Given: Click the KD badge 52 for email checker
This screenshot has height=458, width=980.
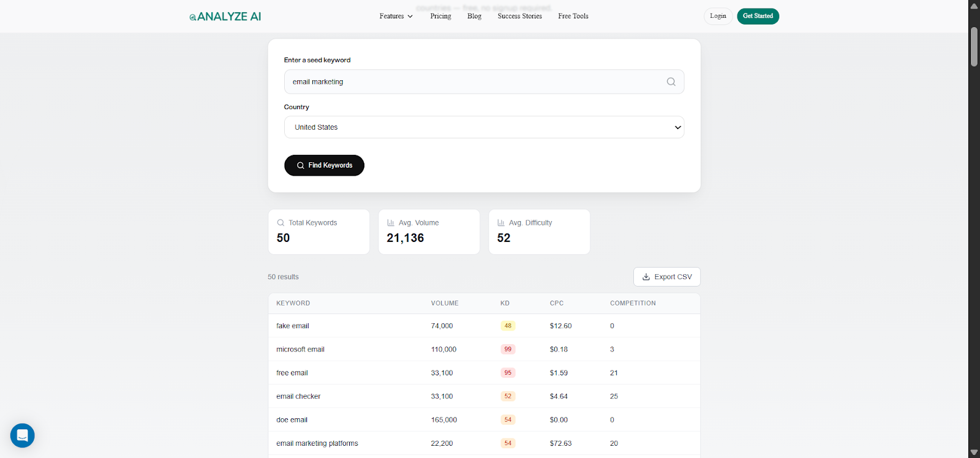Looking at the screenshot, I should [x=508, y=397].
